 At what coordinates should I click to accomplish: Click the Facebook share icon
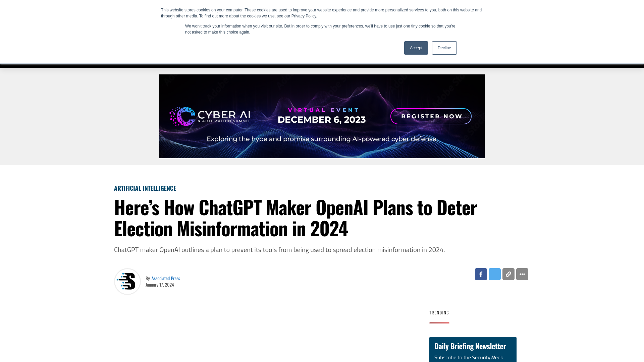(481, 274)
